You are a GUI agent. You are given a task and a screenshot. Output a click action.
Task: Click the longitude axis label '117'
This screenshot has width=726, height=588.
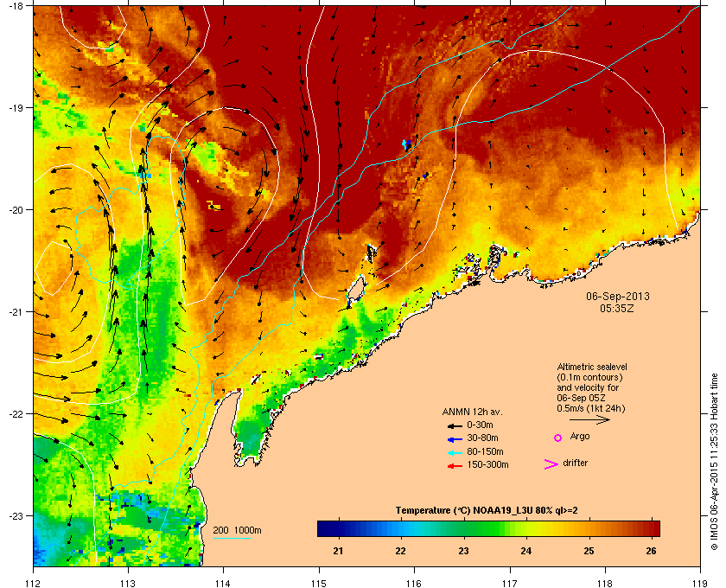510,584
